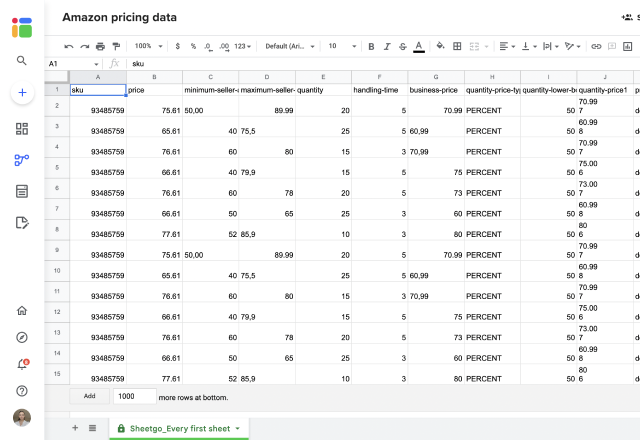This screenshot has width=640, height=440.
Task: Open search from the left sidebar
Action: coord(22,61)
